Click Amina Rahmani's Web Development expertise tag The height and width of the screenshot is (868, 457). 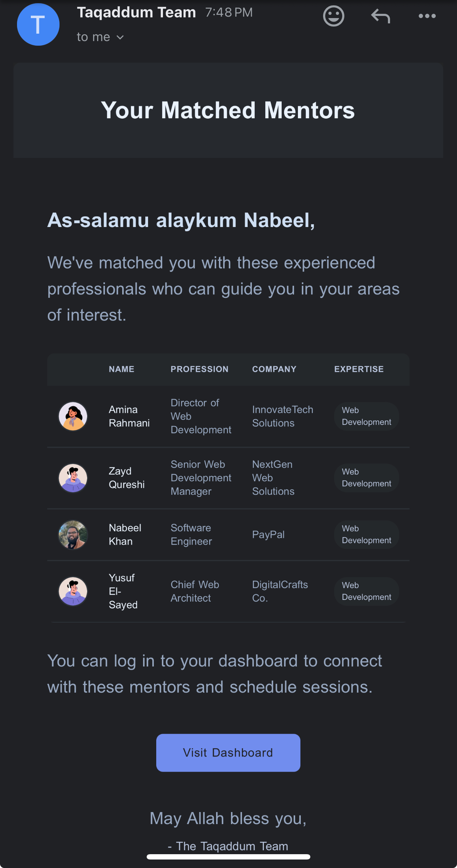[366, 416]
